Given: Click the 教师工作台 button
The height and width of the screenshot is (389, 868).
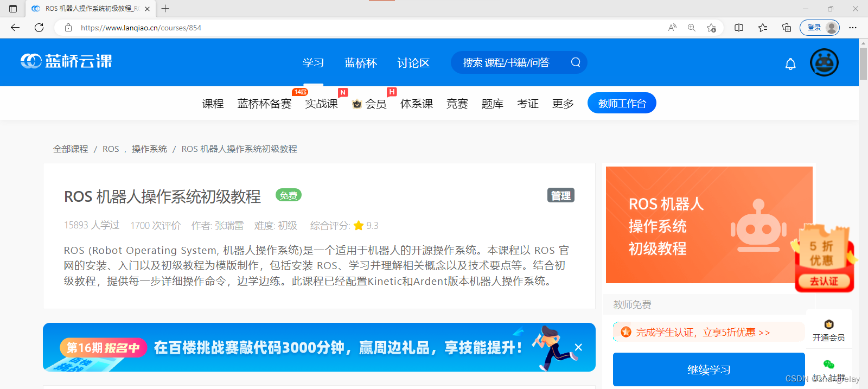Looking at the screenshot, I should (x=622, y=103).
